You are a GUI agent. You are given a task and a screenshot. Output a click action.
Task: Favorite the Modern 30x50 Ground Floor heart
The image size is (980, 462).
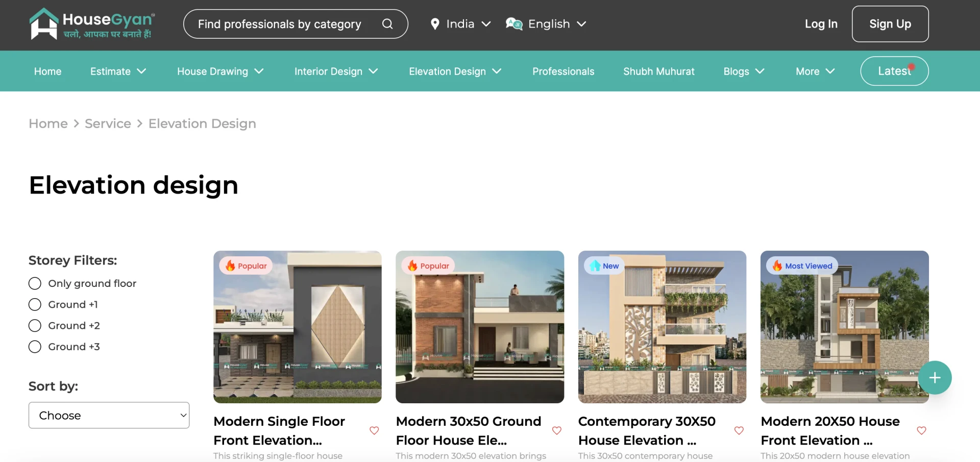[557, 430]
